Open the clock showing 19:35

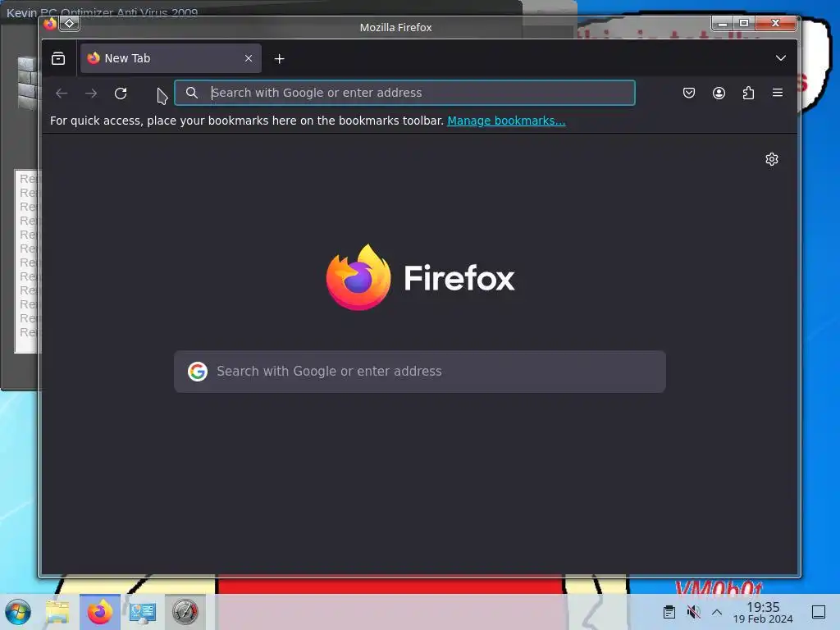point(763,612)
